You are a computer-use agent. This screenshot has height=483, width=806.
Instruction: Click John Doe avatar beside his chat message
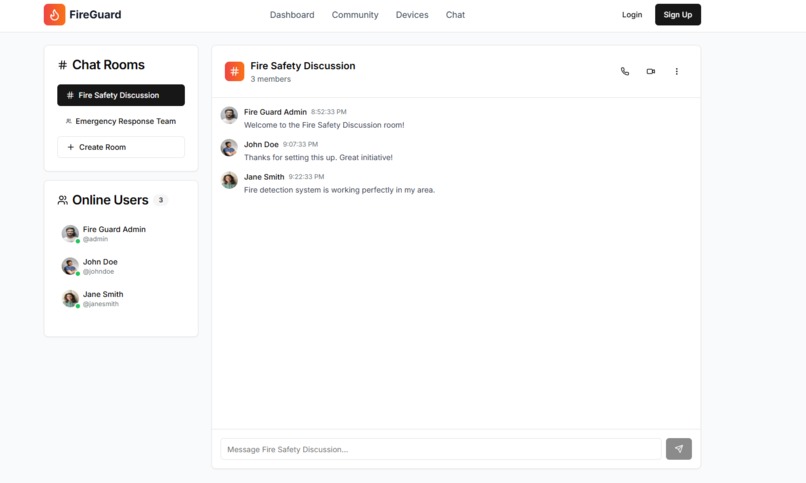pos(229,147)
